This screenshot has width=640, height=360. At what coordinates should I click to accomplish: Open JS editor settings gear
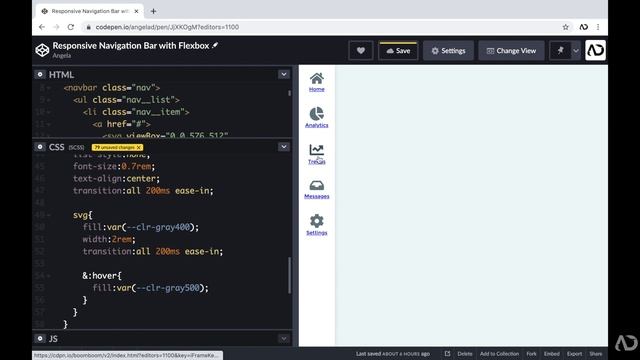(x=40, y=338)
